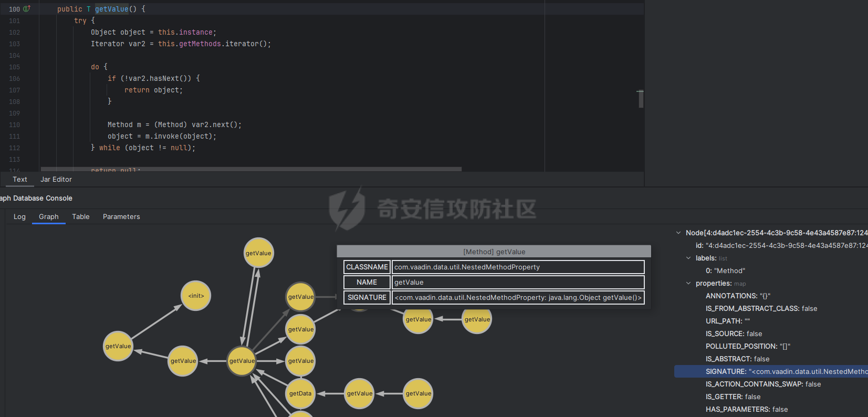
Task: Click the topmost getValue graph node
Action: pyautogui.click(x=258, y=253)
